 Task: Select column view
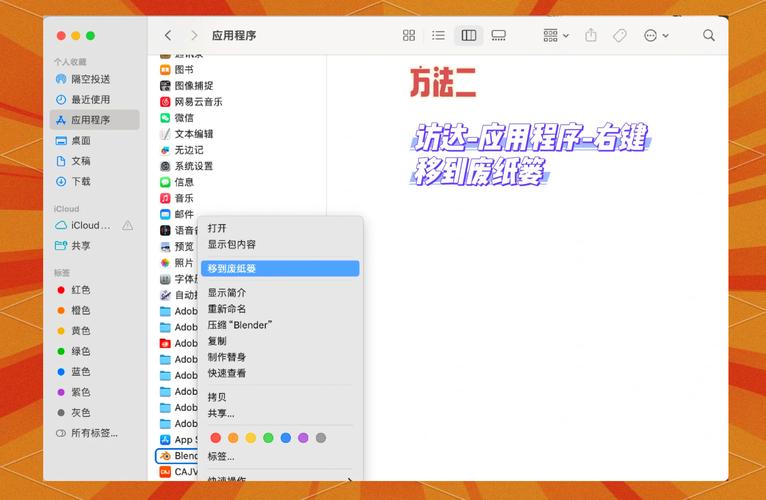[469, 35]
